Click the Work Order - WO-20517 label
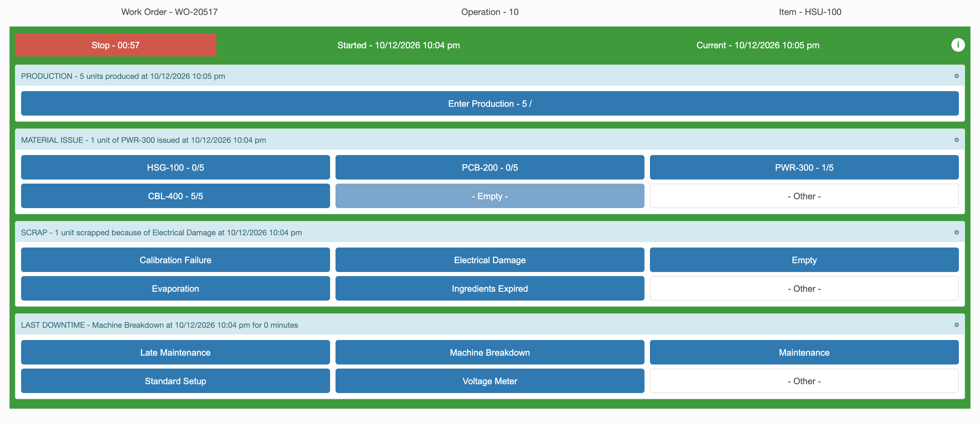The height and width of the screenshot is (425, 980). click(169, 12)
